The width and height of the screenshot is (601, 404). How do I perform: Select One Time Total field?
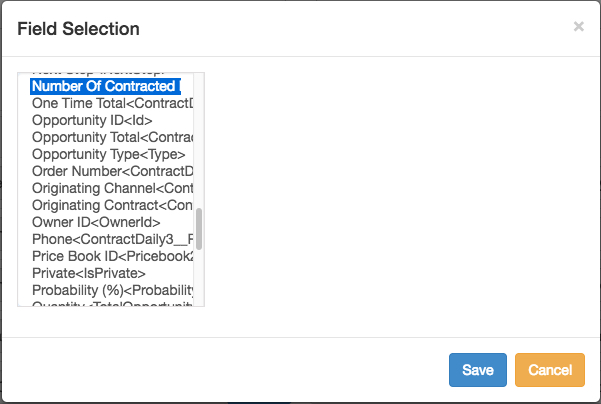(x=112, y=104)
